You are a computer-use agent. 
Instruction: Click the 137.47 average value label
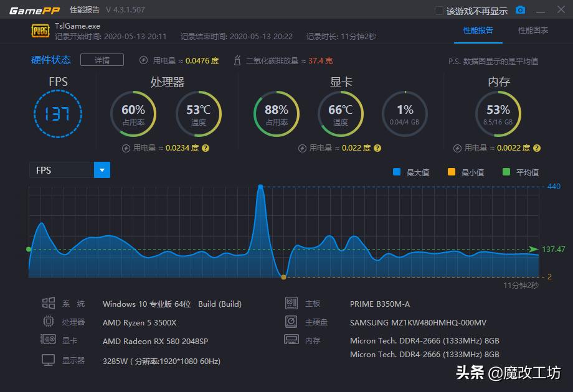[553, 250]
